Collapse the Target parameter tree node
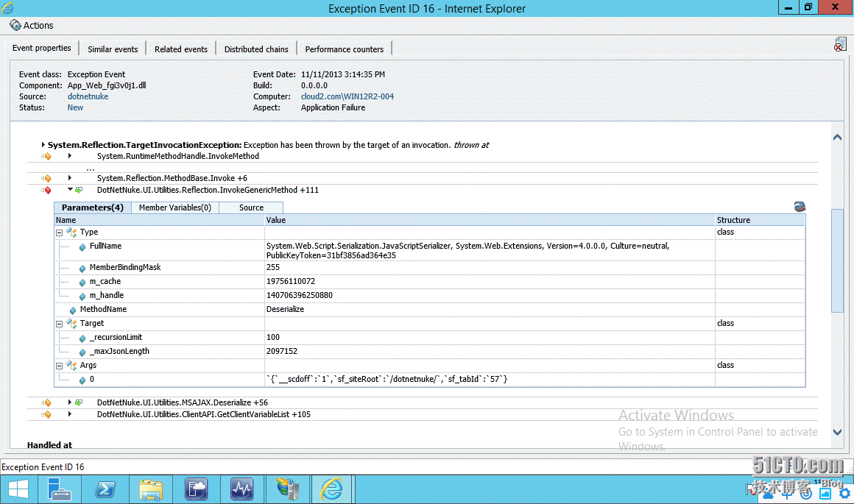This screenshot has height=504, width=854. pos(60,324)
